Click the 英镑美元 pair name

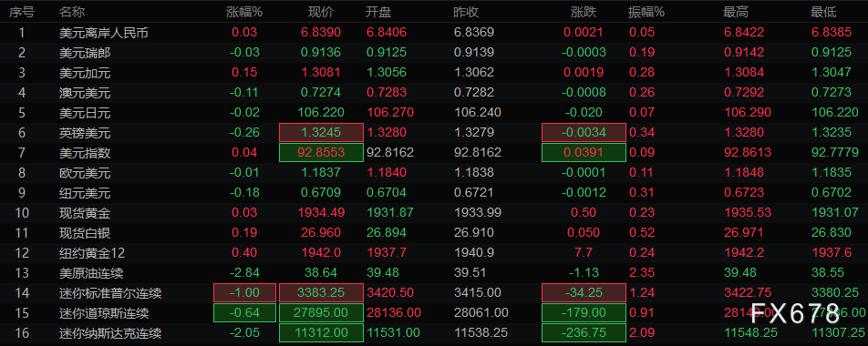pyautogui.click(x=85, y=133)
